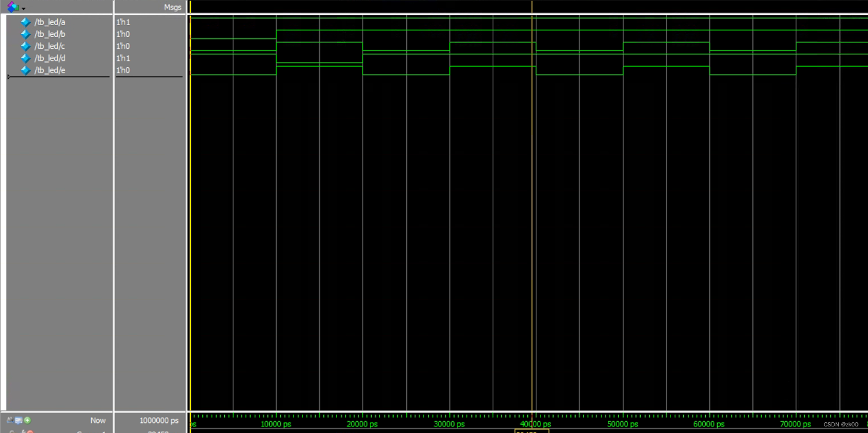This screenshot has height=433, width=868.
Task: Click the diamond icon for /tb_led/c
Action: (25, 46)
